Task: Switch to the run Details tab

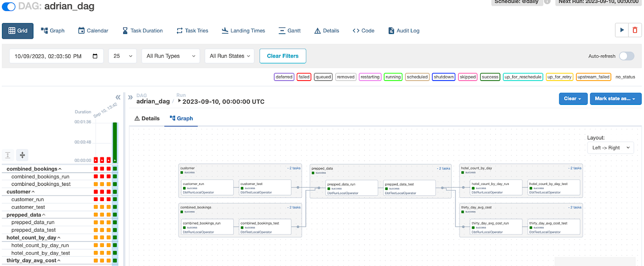Action: coord(147,118)
